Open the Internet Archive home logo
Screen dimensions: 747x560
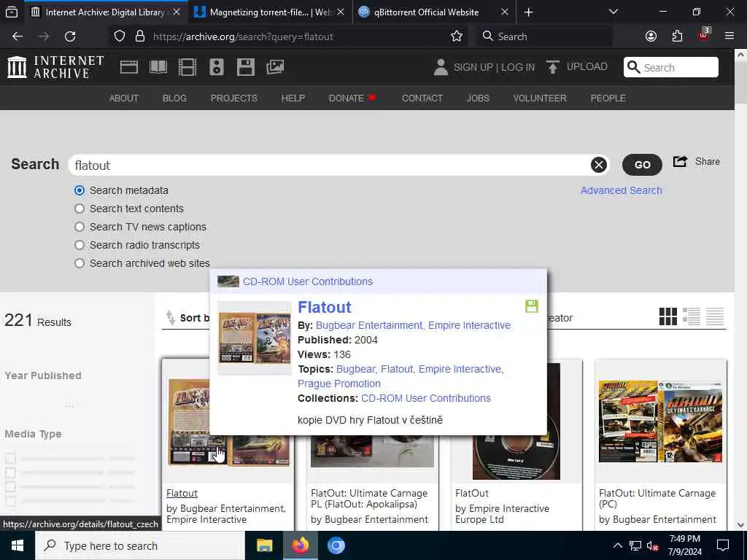click(x=55, y=66)
